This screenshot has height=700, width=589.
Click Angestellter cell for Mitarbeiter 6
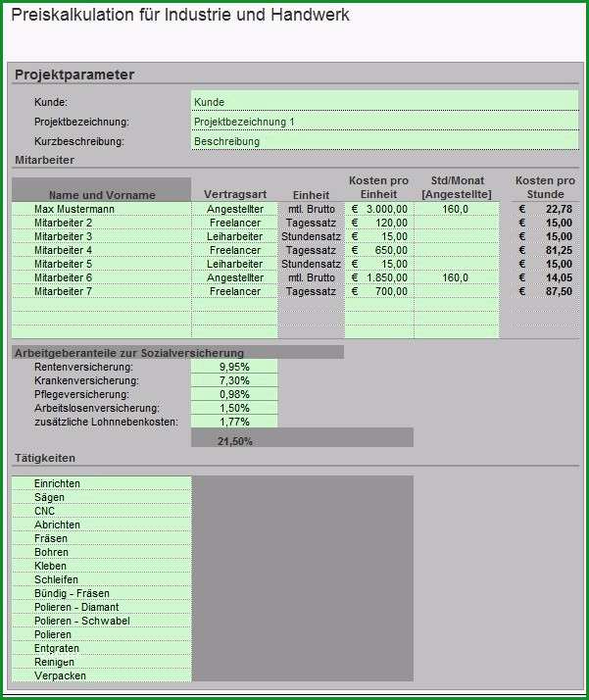[234, 277]
